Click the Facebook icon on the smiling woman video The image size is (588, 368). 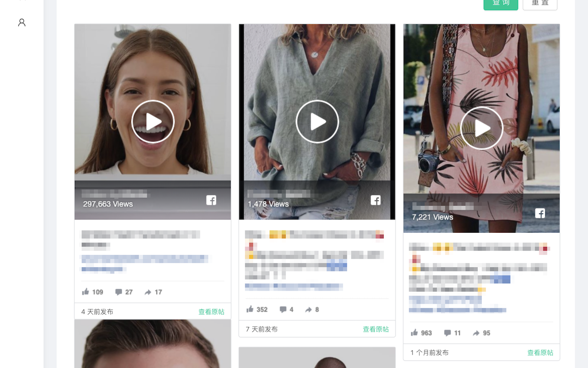coord(211,200)
